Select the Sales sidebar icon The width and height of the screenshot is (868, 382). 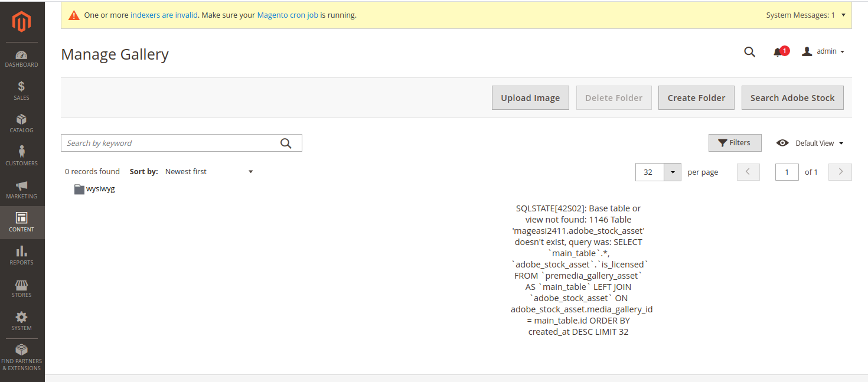21,90
